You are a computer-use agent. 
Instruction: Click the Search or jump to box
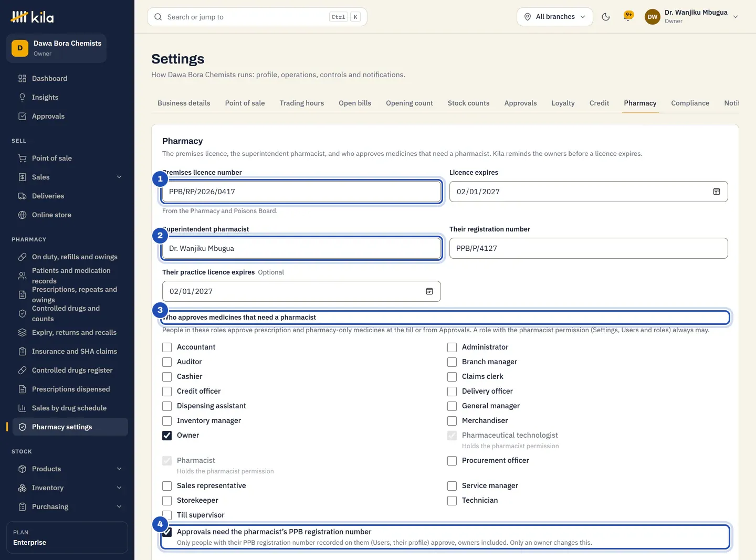[257, 17]
